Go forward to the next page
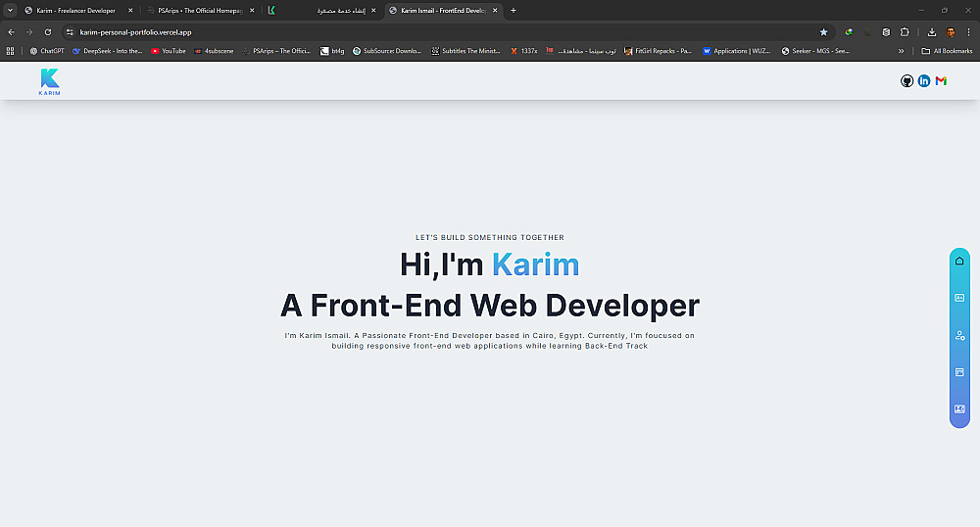The width and height of the screenshot is (980, 527). (x=29, y=32)
